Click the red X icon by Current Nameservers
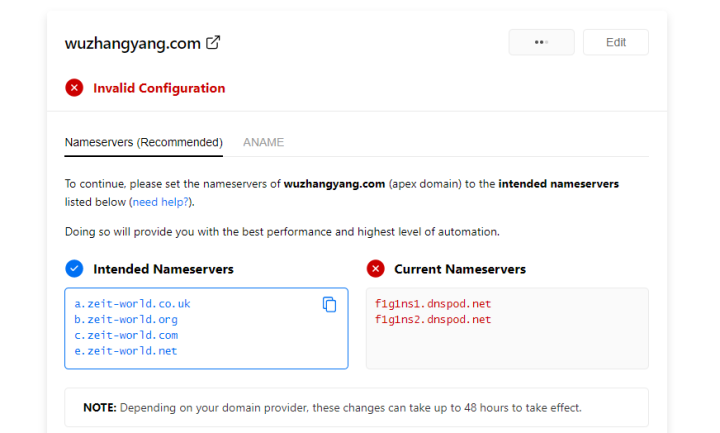The width and height of the screenshot is (720, 433). (375, 268)
